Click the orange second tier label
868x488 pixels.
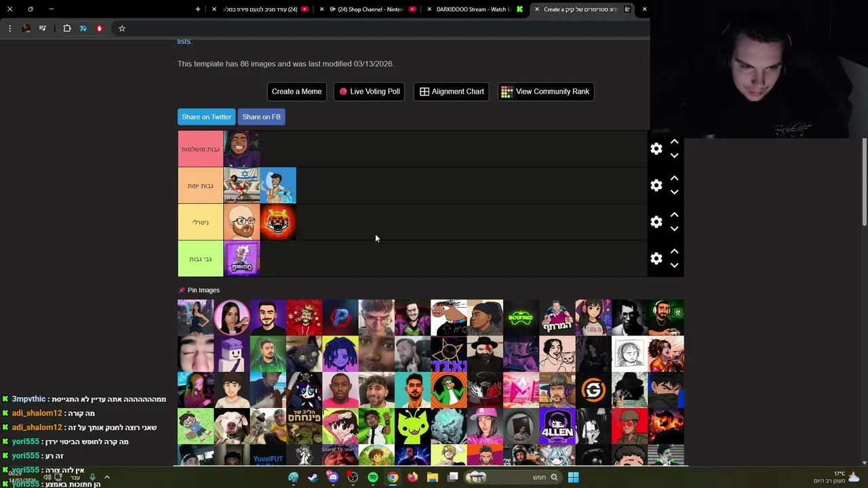(x=200, y=185)
